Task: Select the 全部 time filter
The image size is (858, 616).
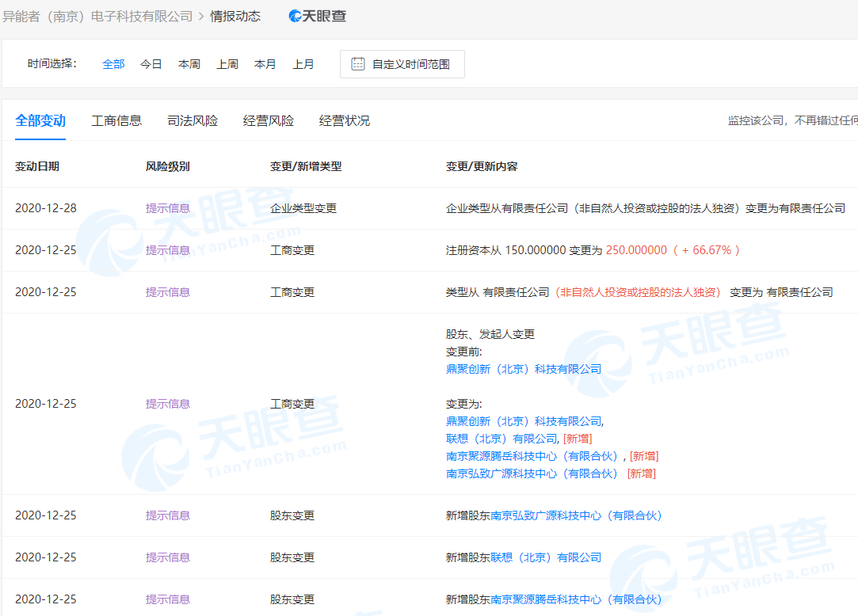Action: (x=113, y=64)
